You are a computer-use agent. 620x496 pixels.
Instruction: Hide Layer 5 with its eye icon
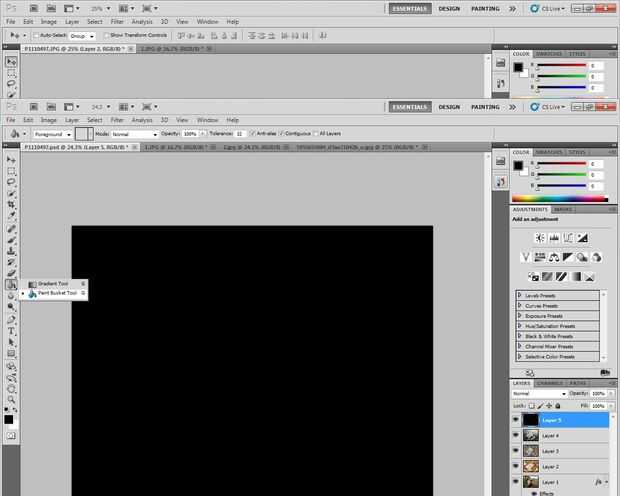pos(516,420)
